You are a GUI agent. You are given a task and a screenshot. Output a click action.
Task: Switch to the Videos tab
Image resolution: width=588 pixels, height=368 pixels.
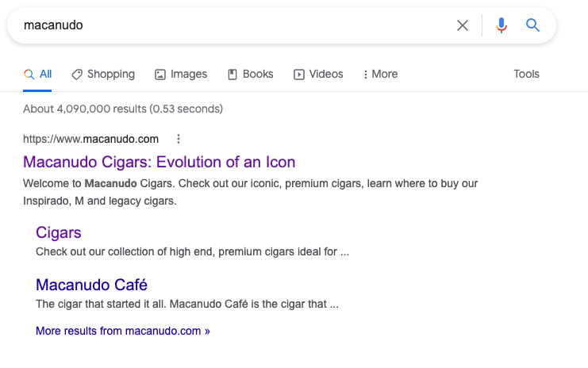point(318,75)
